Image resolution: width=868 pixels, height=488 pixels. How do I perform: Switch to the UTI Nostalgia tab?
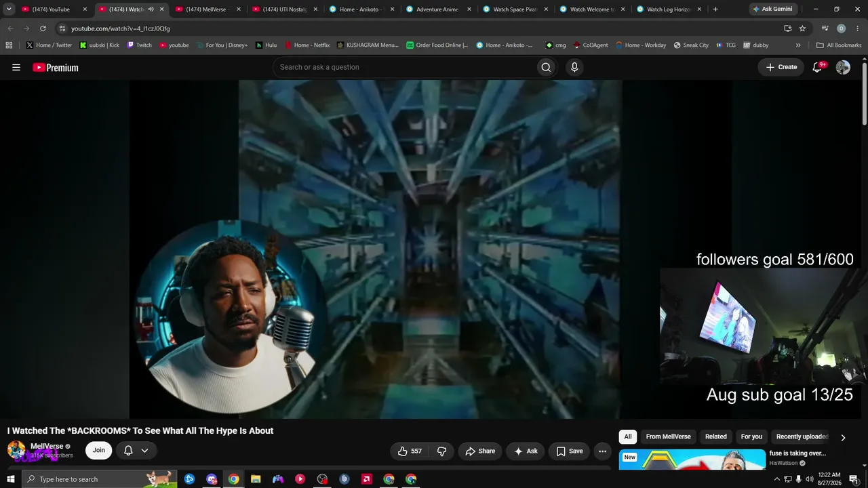[x=283, y=9]
